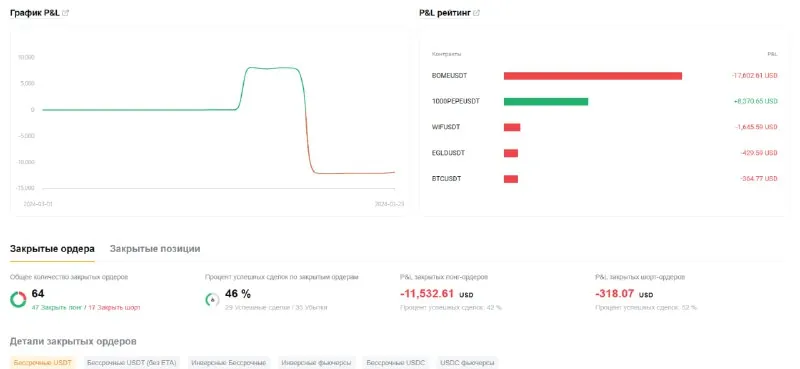This screenshot has width=800, height=369.
Task: Click the EGLDUSDT contract name
Action: [x=448, y=153]
